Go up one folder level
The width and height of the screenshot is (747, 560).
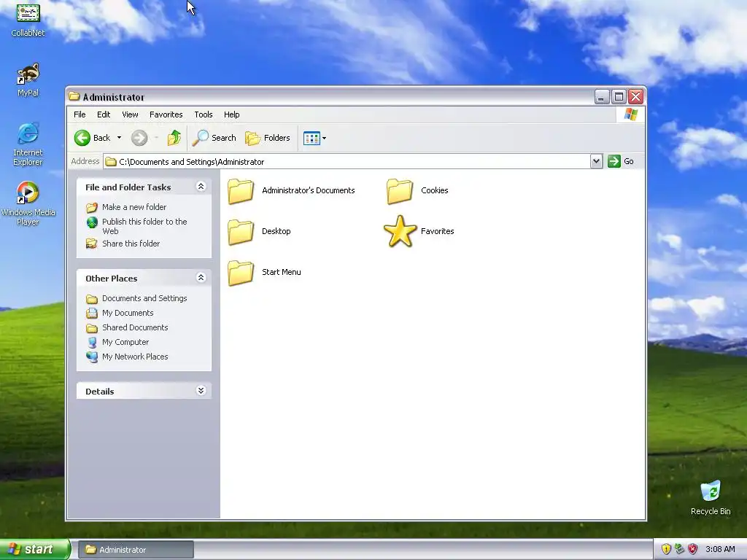[x=174, y=138]
